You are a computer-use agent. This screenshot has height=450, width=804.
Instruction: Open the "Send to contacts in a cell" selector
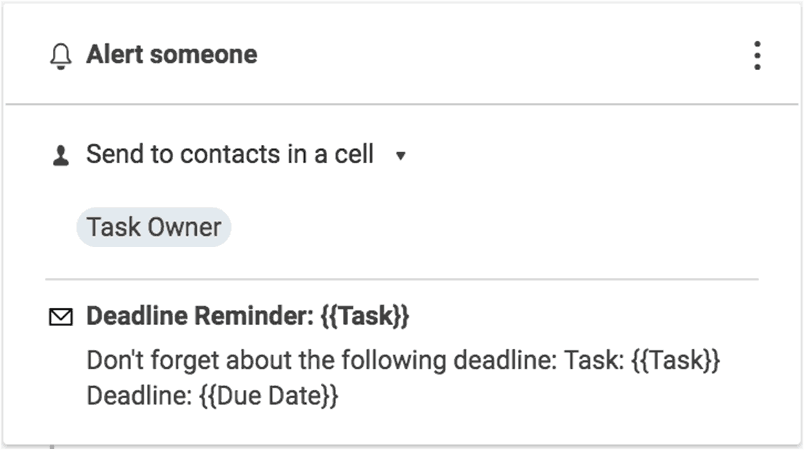tap(230, 155)
